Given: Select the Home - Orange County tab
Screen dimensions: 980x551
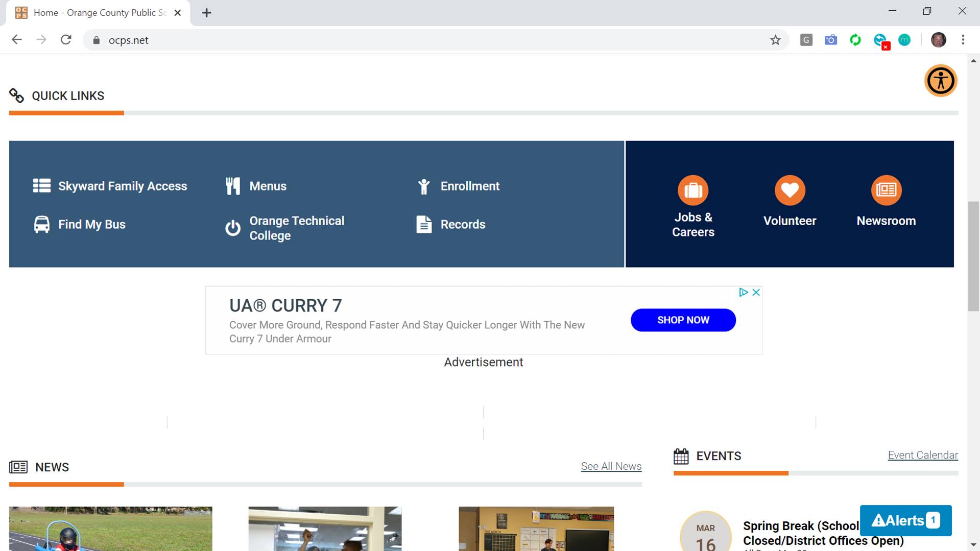Looking at the screenshot, I should (x=98, y=13).
